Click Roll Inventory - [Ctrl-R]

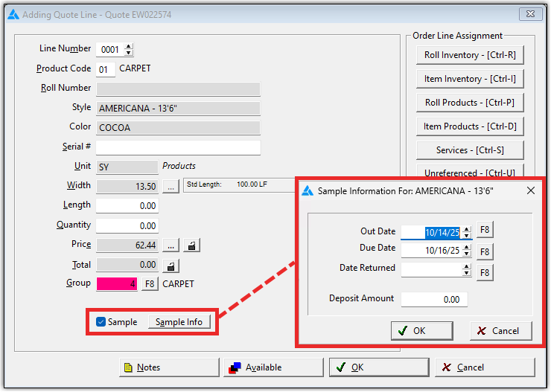[470, 55]
